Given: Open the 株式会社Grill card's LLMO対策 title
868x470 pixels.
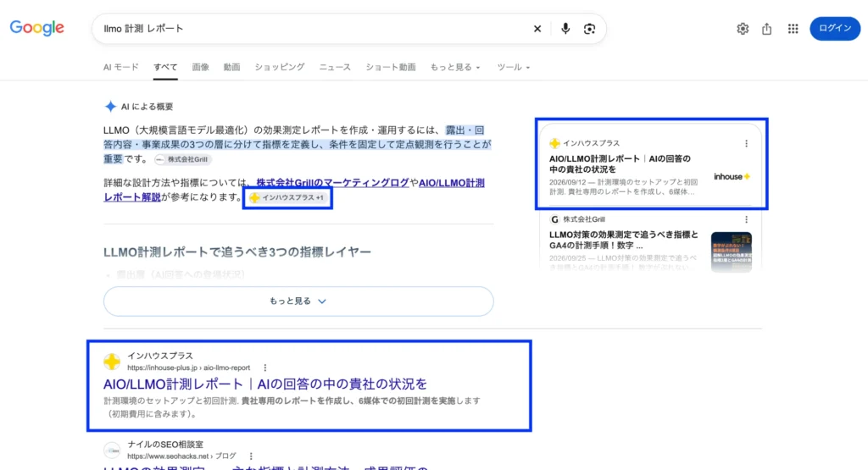Looking at the screenshot, I should click(624, 240).
